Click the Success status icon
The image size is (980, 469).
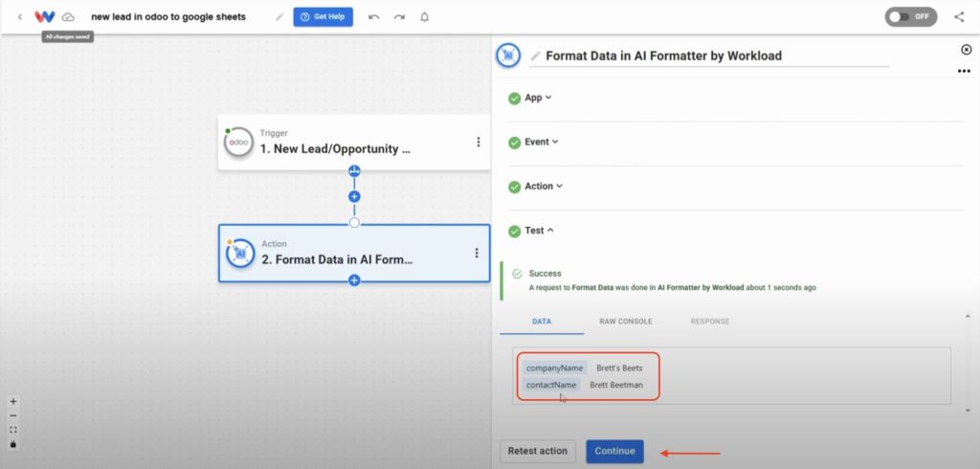click(517, 274)
